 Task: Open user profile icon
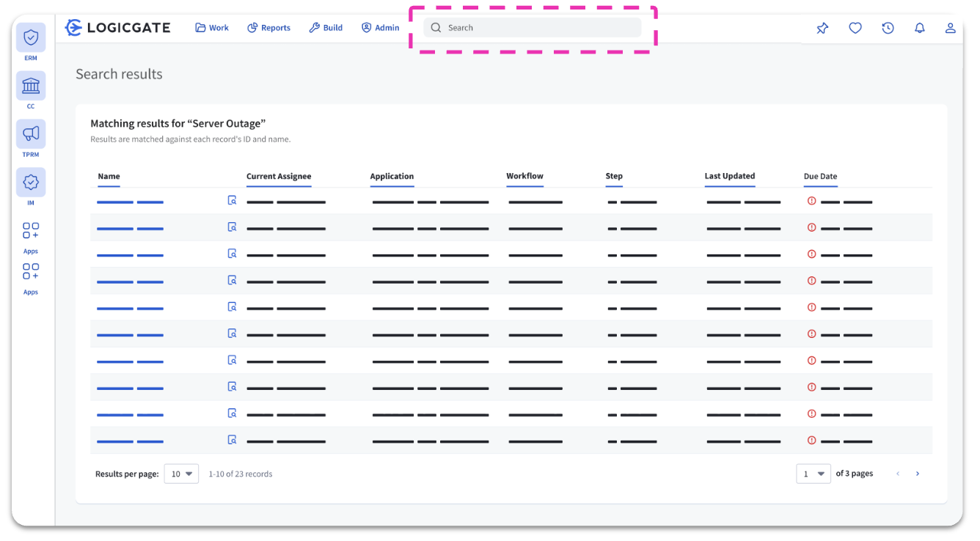(950, 28)
